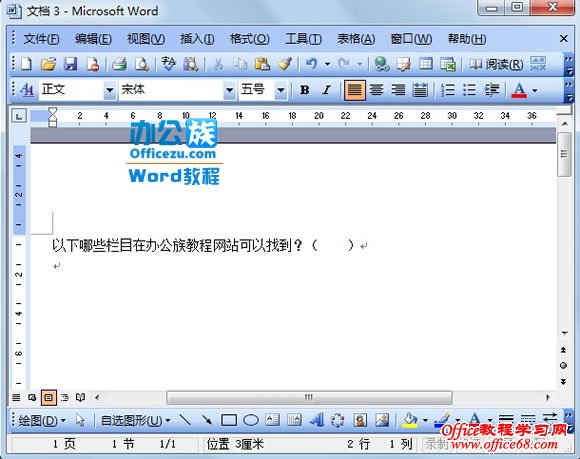Open the 绘图(D) drawing menu dropdown
Screen dimensions: 580x459
pos(42,421)
